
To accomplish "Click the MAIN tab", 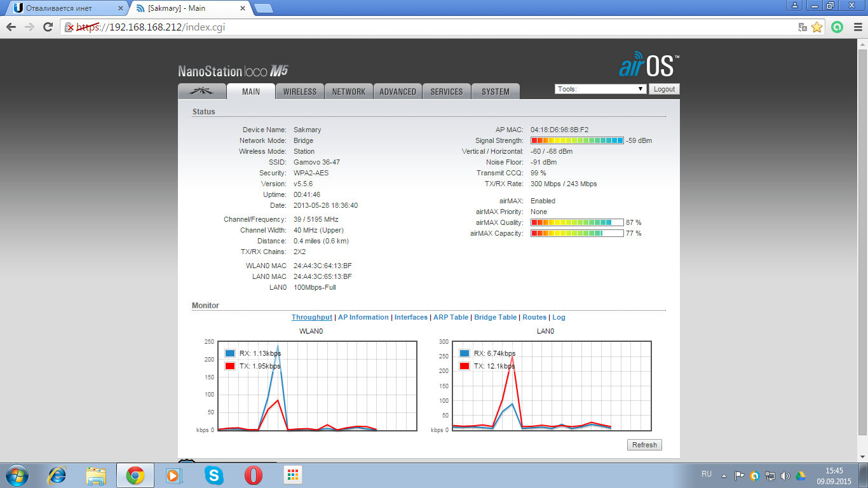I will pos(251,91).
